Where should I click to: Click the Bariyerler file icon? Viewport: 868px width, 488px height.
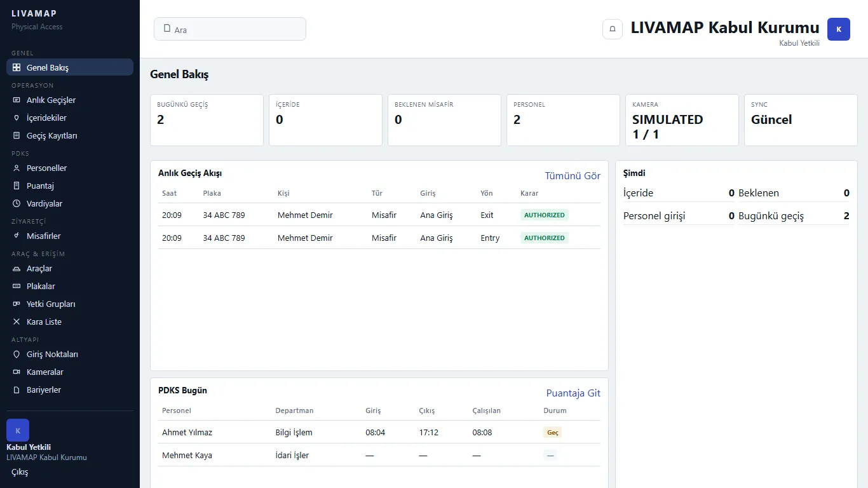[x=17, y=390]
